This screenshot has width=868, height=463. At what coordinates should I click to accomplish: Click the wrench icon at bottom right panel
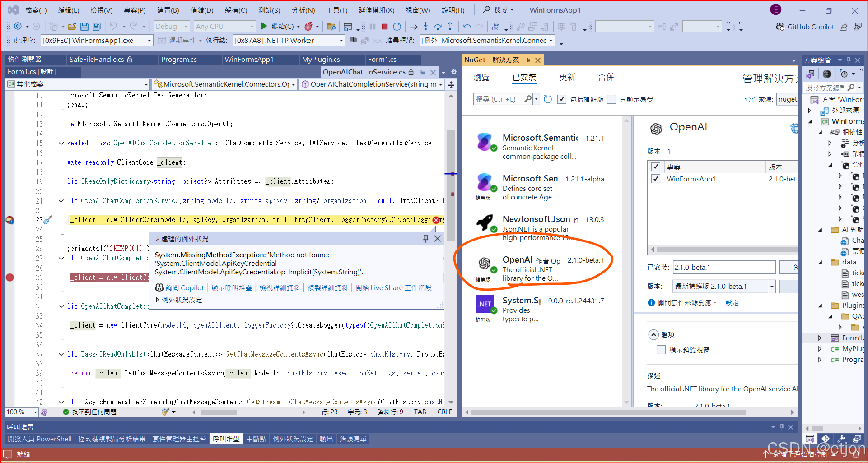pyautogui.click(x=841, y=439)
